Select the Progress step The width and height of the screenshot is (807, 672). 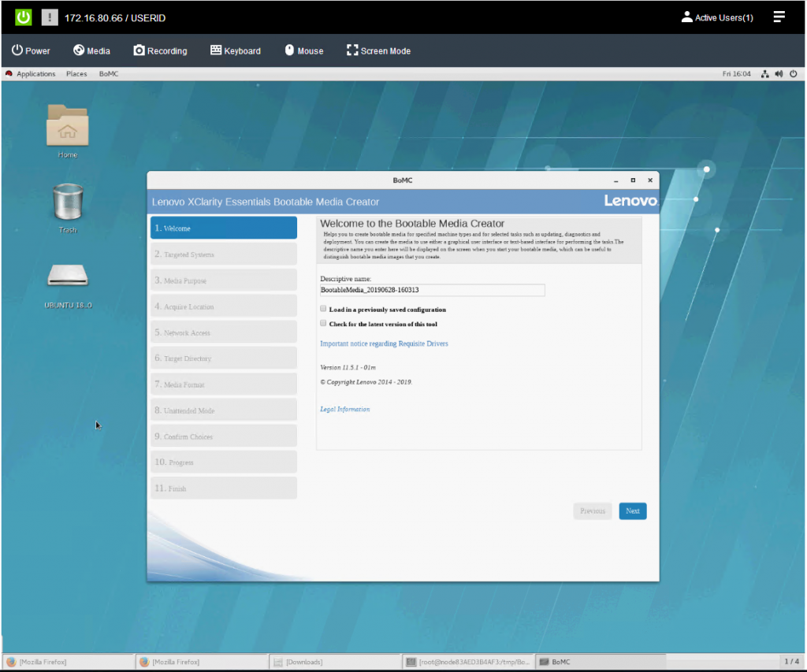coord(223,462)
